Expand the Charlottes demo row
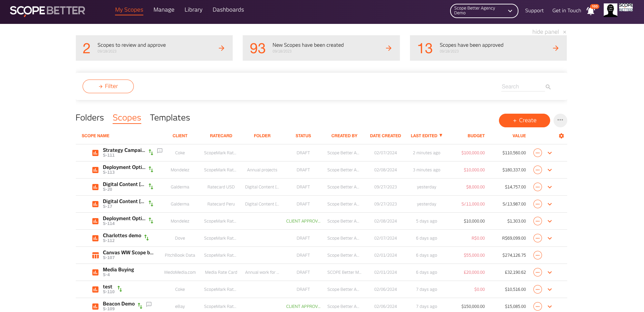 (550, 238)
